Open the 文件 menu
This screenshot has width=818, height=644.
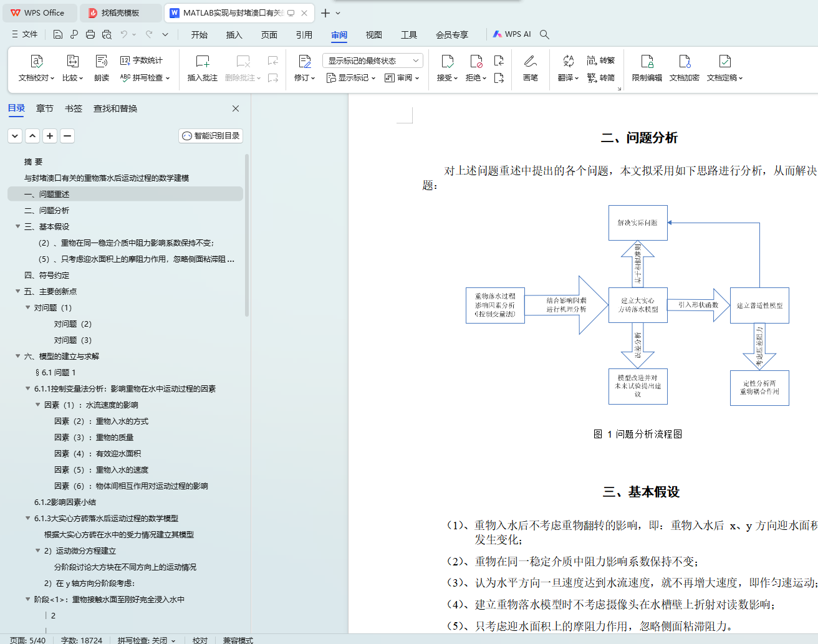coord(25,34)
